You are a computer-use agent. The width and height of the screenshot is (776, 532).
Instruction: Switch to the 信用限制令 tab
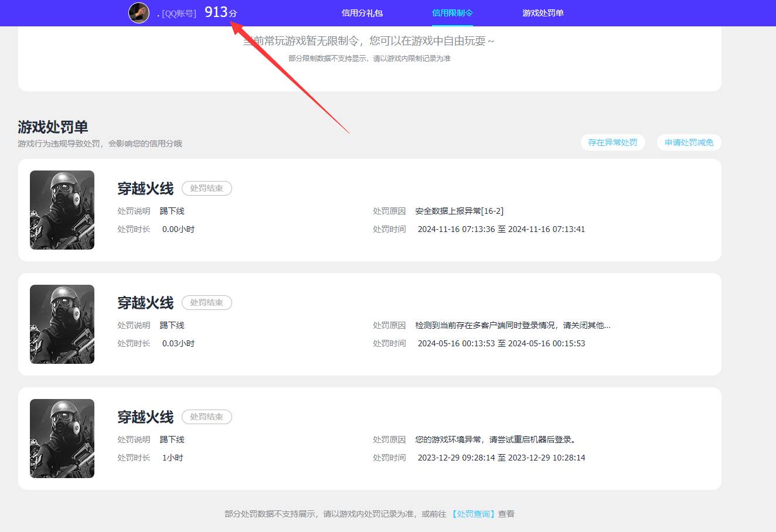pos(452,13)
